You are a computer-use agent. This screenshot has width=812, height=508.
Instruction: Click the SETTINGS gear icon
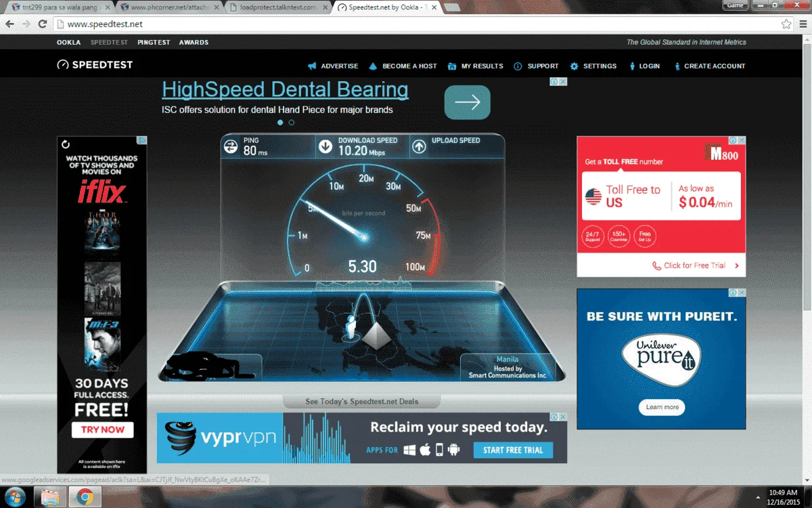(574, 66)
